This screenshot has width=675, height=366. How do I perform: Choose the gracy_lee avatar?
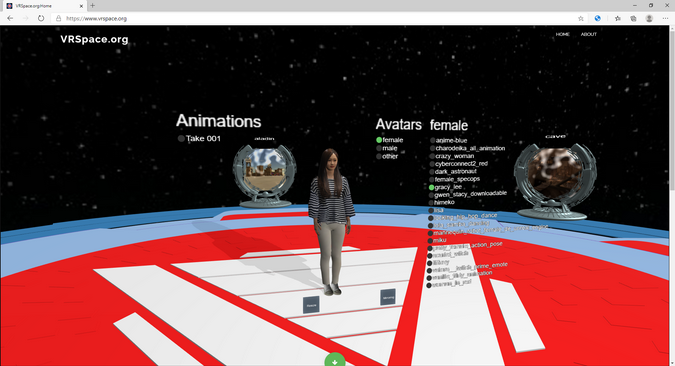coord(445,187)
